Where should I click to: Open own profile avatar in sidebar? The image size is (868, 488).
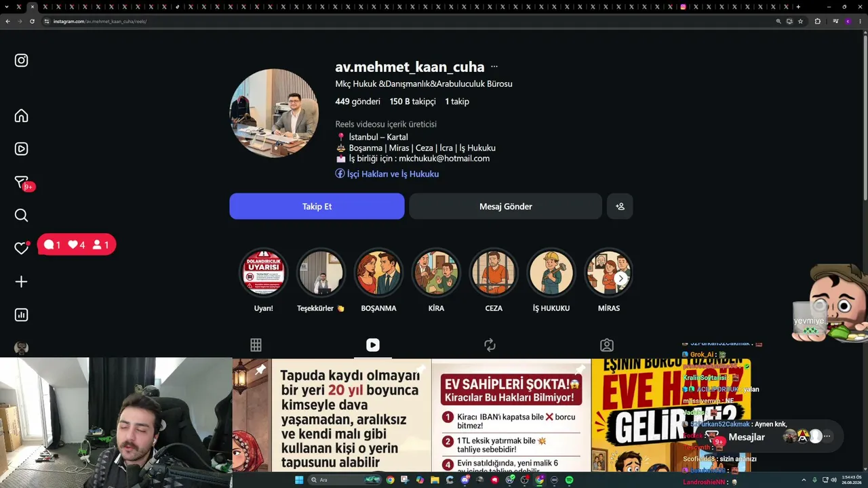point(21,348)
